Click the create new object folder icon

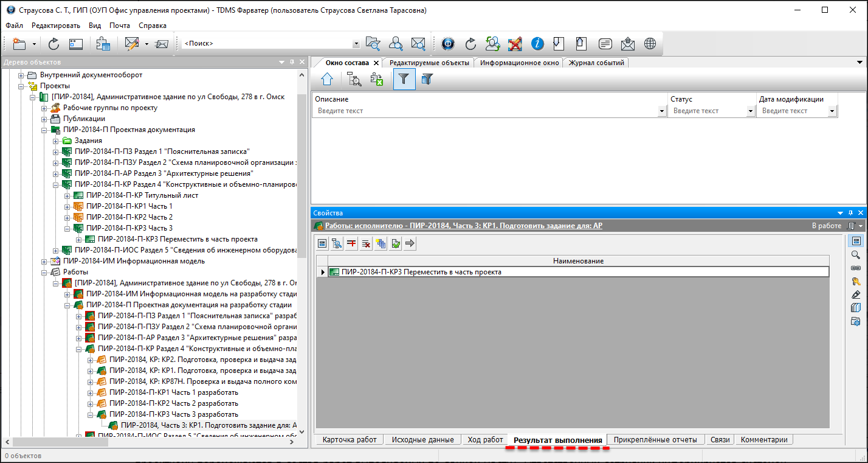coord(19,44)
